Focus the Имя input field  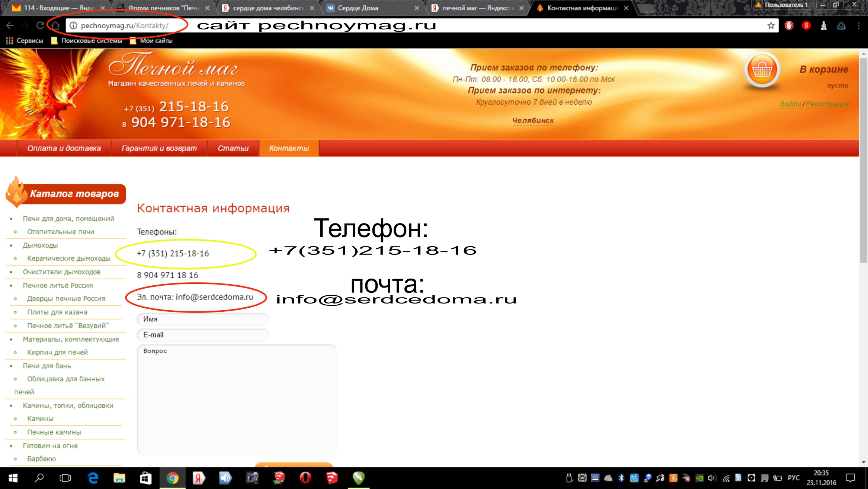(203, 319)
